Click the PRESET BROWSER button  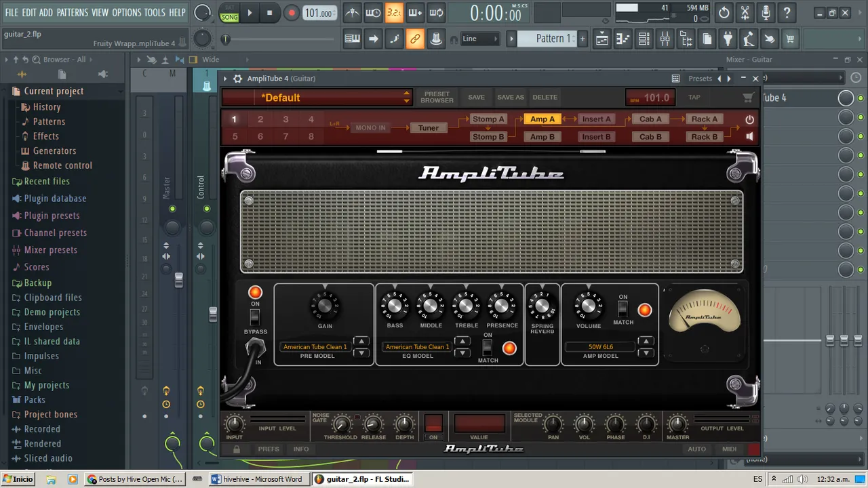[437, 98]
